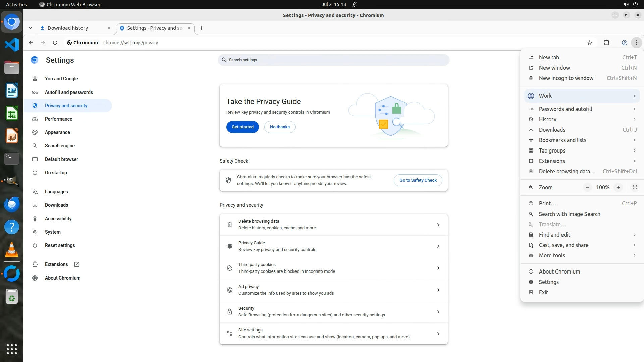Open the Extensions puzzle icon in toolbar
Screen dimensions: 644x362
[606, 43]
